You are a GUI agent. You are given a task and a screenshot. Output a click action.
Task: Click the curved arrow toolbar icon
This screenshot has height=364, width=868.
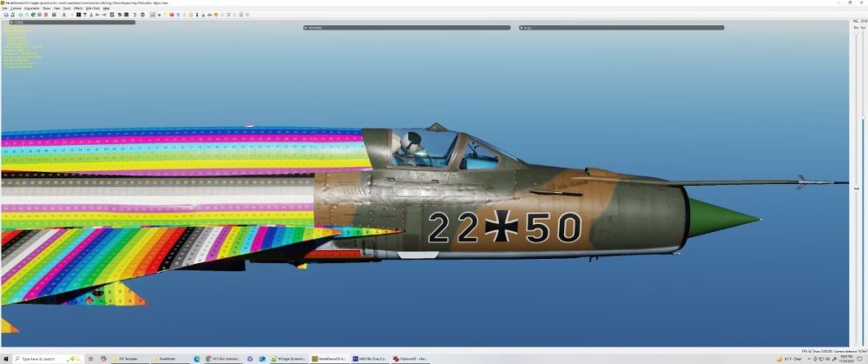point(135,15)
